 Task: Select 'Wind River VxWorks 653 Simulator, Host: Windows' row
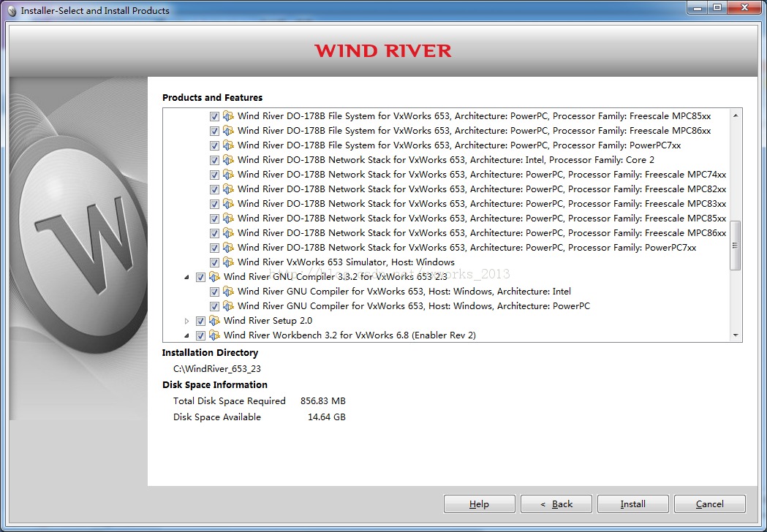tap(346, 262)
